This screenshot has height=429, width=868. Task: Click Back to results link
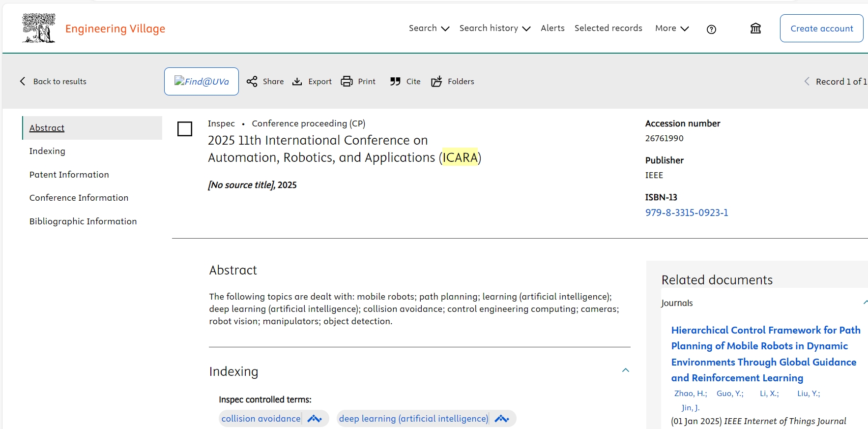click(60, 82)
